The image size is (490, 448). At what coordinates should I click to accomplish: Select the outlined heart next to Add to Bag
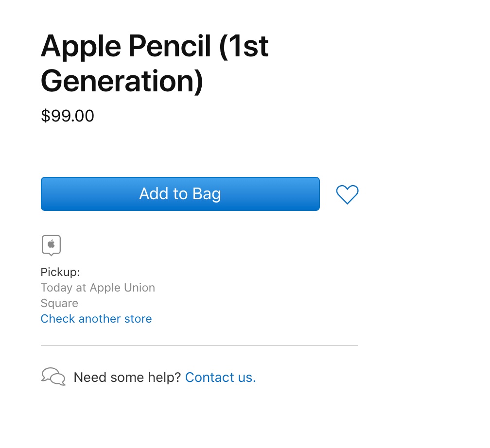tap(347, 194)
